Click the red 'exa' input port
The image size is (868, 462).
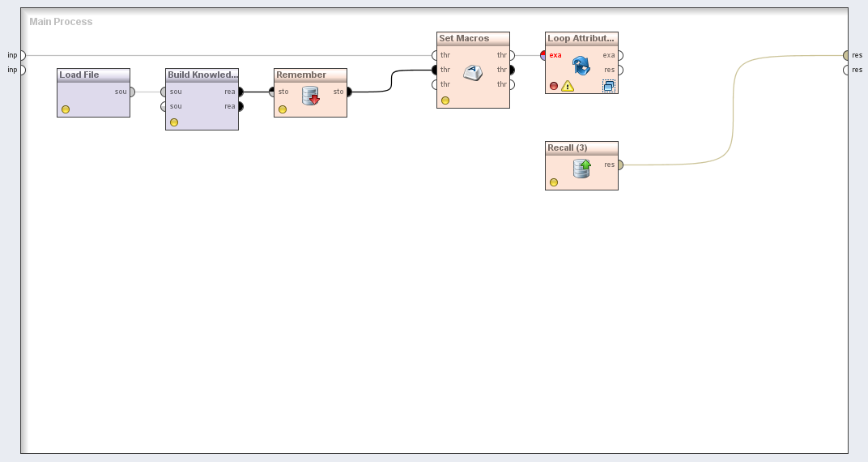click(544, 55)
